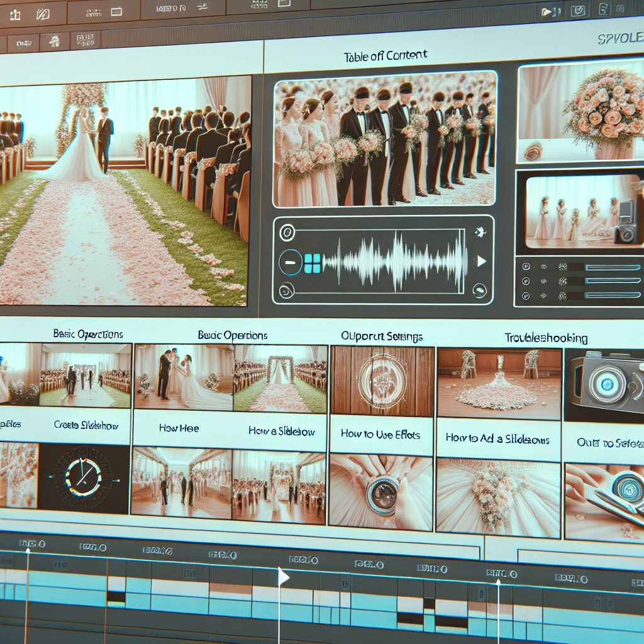Toggle the eye icon in the second slider row
Viewport: 644px width, 644px height.
[544, 281]
